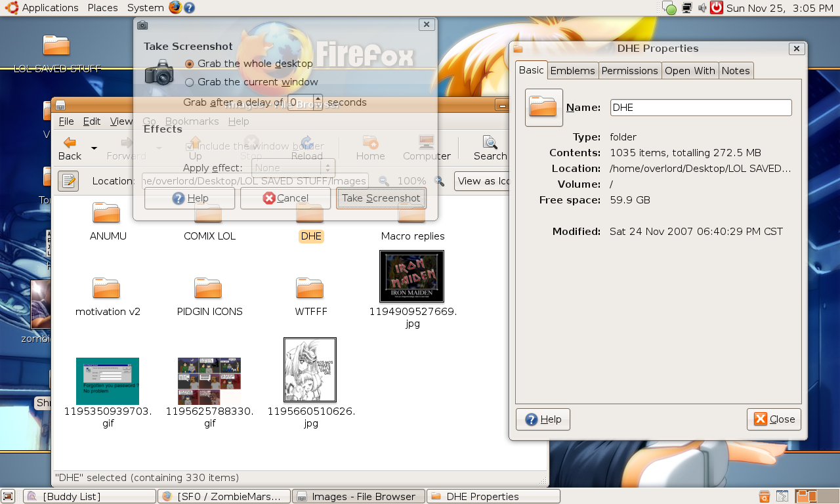Click camera icon in screenshot dialog titlebar

point(142,25)
